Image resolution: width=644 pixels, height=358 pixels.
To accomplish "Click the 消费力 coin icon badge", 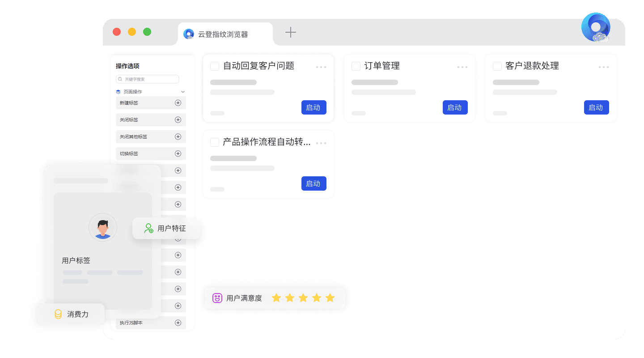I will click(58, 314).
